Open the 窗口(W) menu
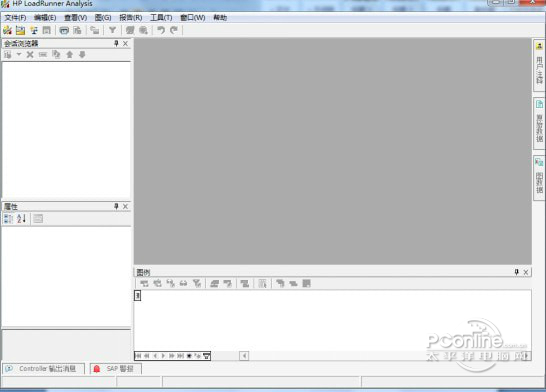 pyautogui.click(x=193, y=17)
